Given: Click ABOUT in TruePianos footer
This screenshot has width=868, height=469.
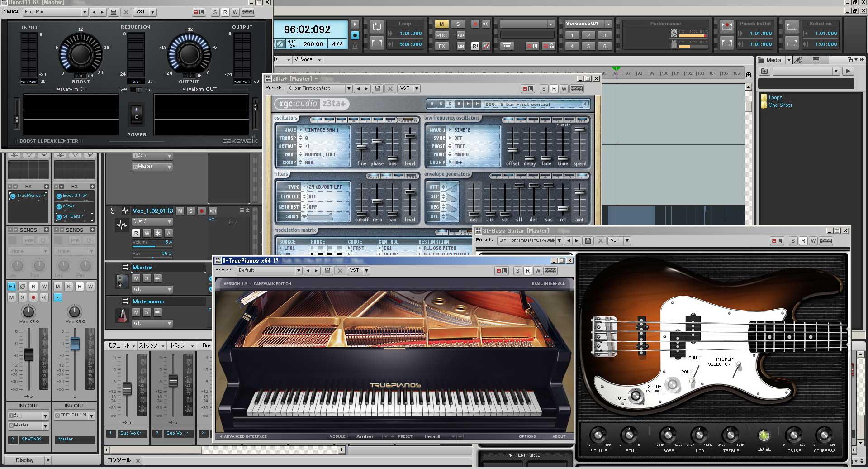Looking at the screenshot, I should click(559, 436).
